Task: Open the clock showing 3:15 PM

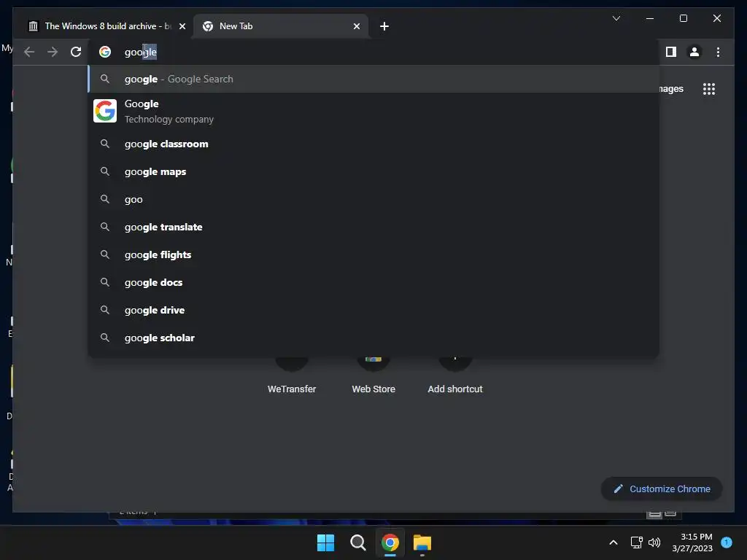Action: 692,542
